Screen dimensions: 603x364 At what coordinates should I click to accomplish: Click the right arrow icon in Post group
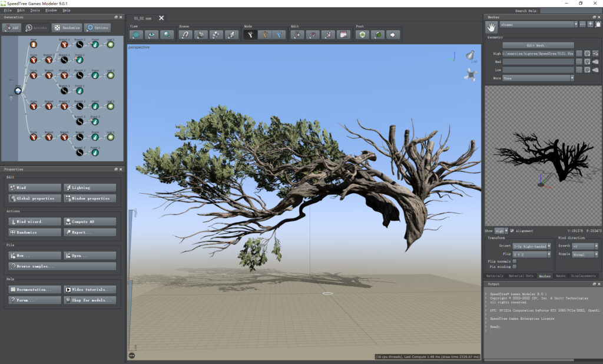pyautogui.click(x=393, y=35)
